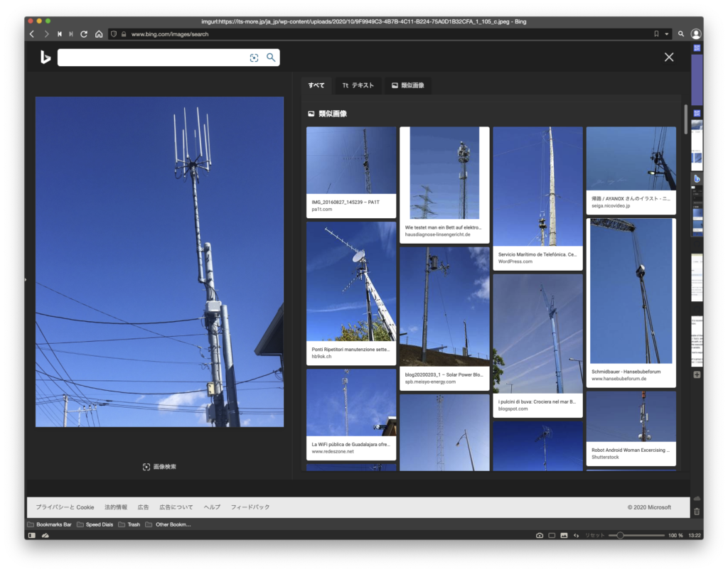728x572 pixels.
Task: Toggle image loading in the status bar
Action: pos(564,535)
